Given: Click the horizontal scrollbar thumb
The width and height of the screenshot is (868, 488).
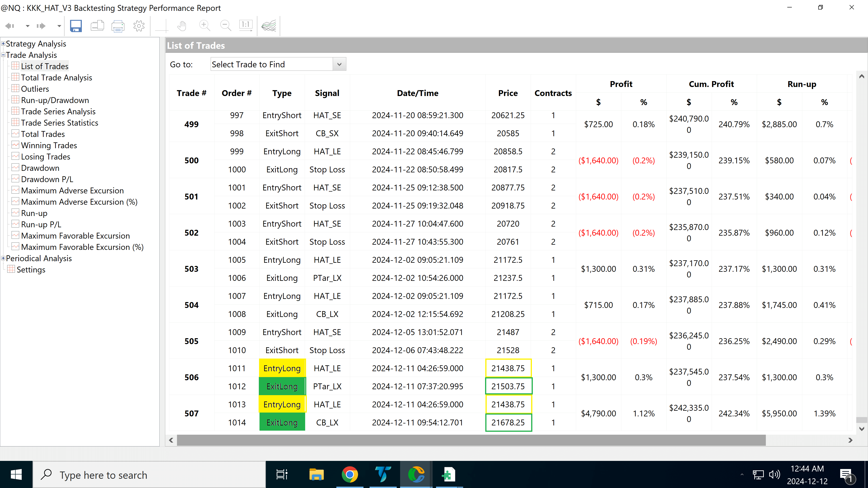Looking at the screenshot, I should [x=471, y=440].
